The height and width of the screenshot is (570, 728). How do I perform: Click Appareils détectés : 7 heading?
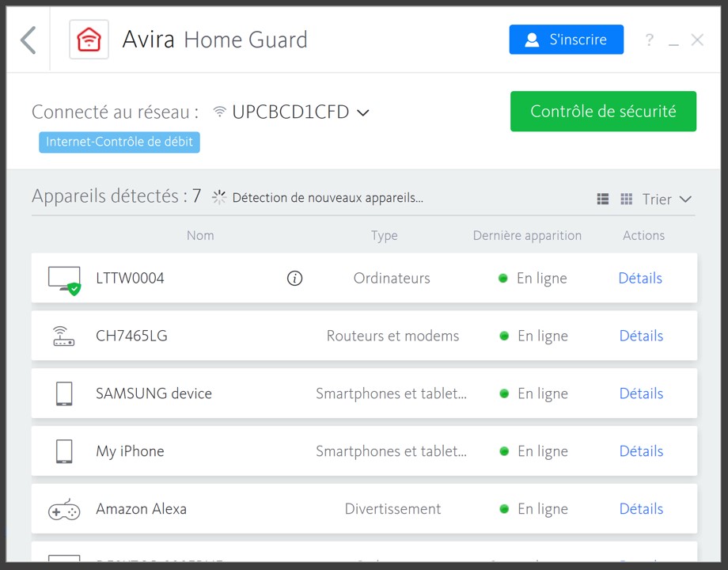click(x=116, y=196)
